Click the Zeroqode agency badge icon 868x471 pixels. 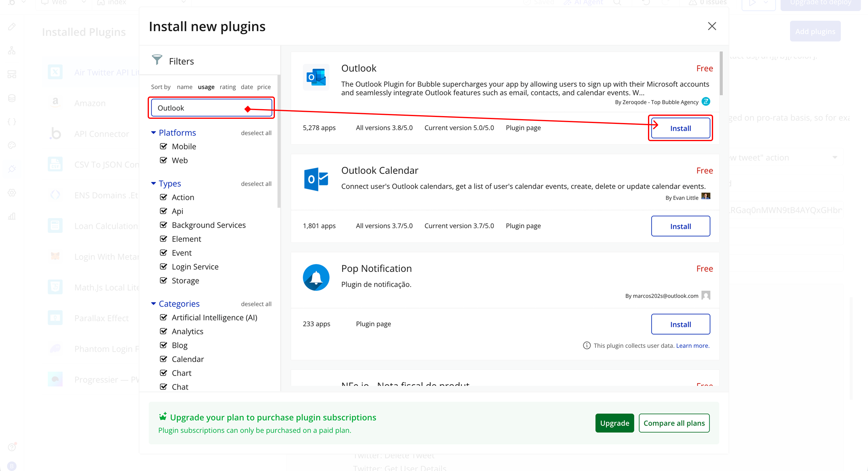click(x=706, y=102)
